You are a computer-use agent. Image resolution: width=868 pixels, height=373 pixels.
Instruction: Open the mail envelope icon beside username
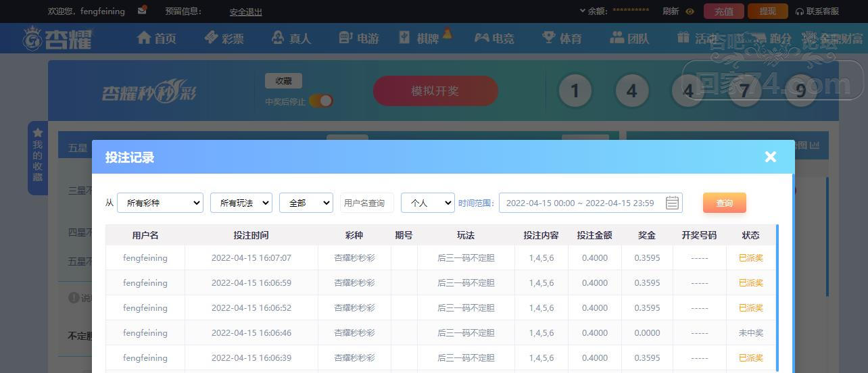coord(142,11)
